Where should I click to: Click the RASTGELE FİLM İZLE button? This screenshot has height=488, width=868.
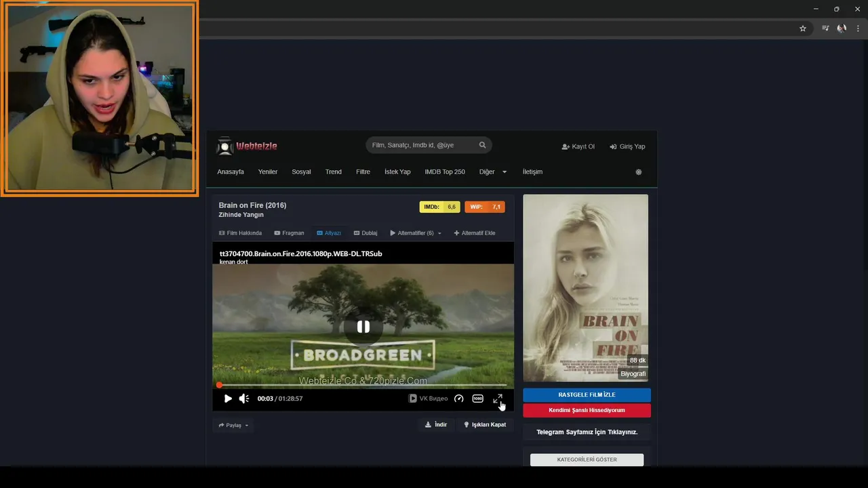[587, 394]
